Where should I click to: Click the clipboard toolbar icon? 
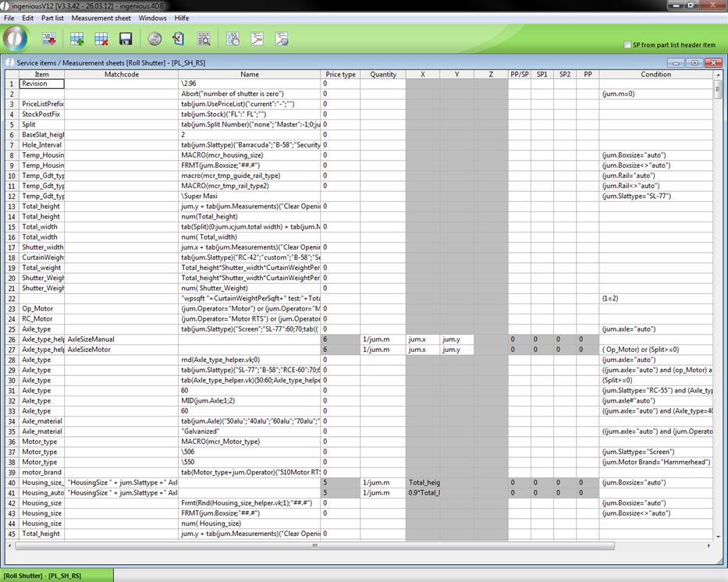pos(179,39)
